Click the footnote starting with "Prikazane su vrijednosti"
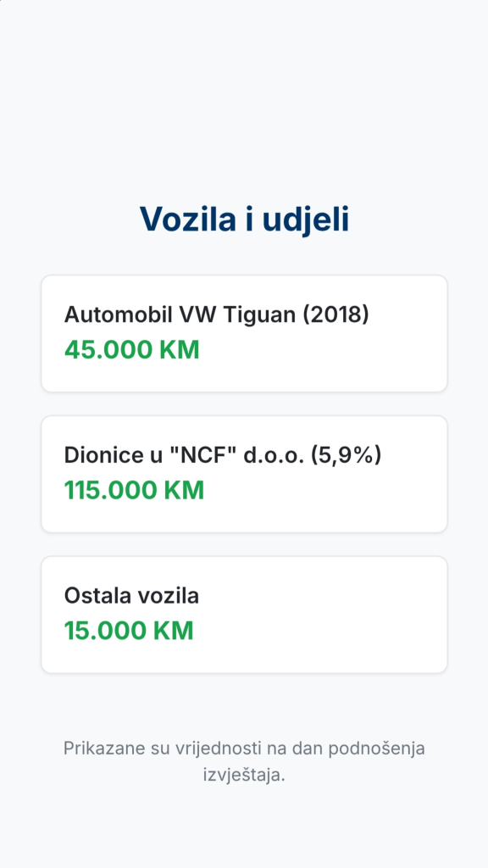 (244, 762)
